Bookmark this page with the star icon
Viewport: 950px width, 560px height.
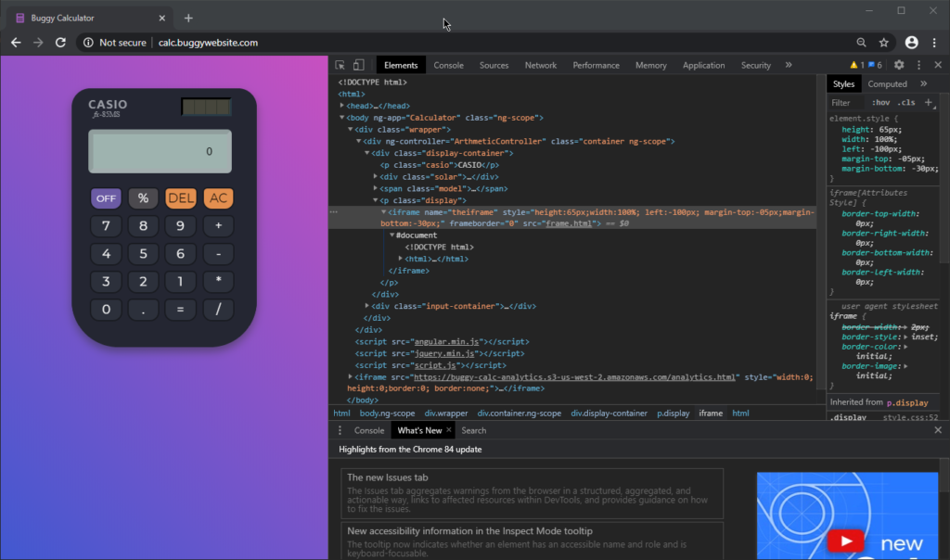tap(884, 43)
